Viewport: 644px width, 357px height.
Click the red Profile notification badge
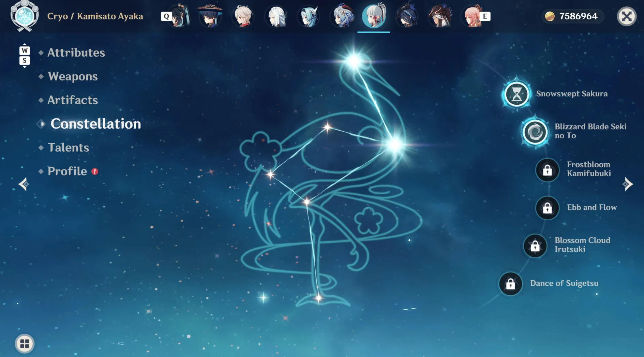[x=95, y=172]
